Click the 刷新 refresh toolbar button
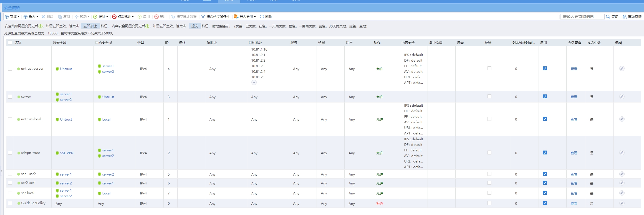 tap(266, 17)
